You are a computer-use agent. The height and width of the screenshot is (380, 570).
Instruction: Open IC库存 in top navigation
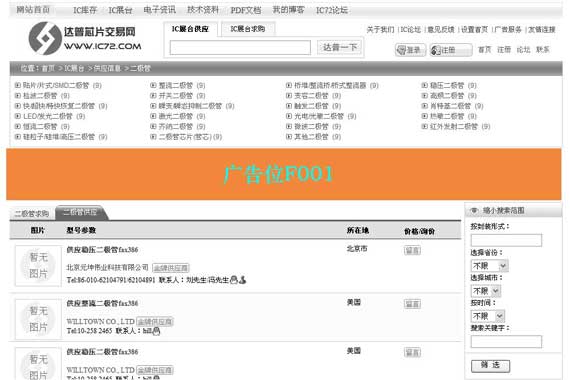click(85, 10)
